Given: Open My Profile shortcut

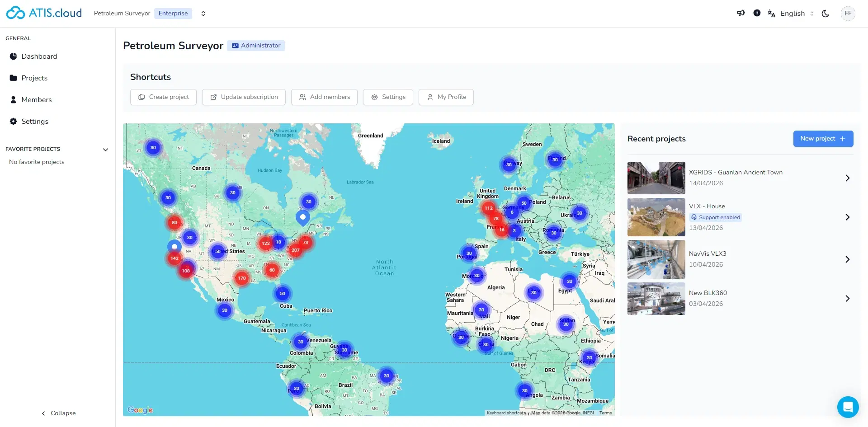Looking at the screenshot, I should click(446, 97).
